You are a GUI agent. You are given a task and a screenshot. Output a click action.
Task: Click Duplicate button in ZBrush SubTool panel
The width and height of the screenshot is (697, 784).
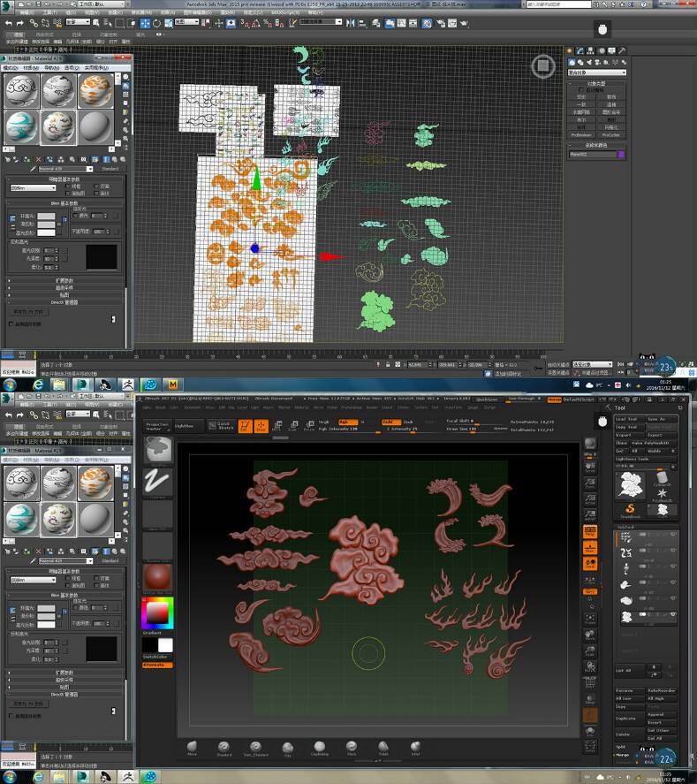pyautogui.click(x=630, y=719)
